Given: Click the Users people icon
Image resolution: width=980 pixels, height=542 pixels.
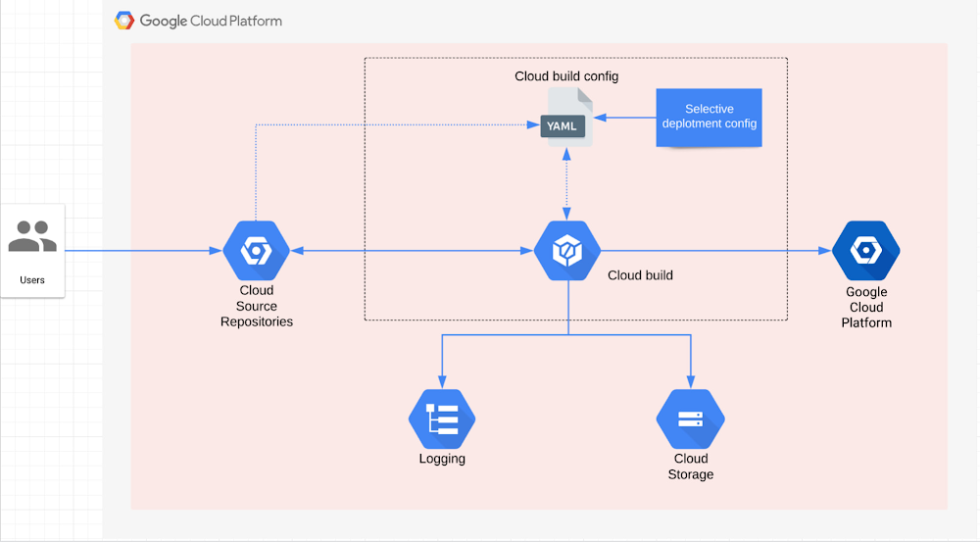Looking at the screenshot, I should click(x=32, y=237).
